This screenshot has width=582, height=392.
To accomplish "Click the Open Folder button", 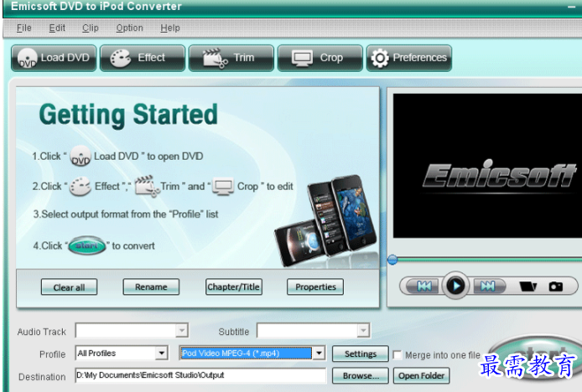I will pyautogui.click(x=421, y=376).
